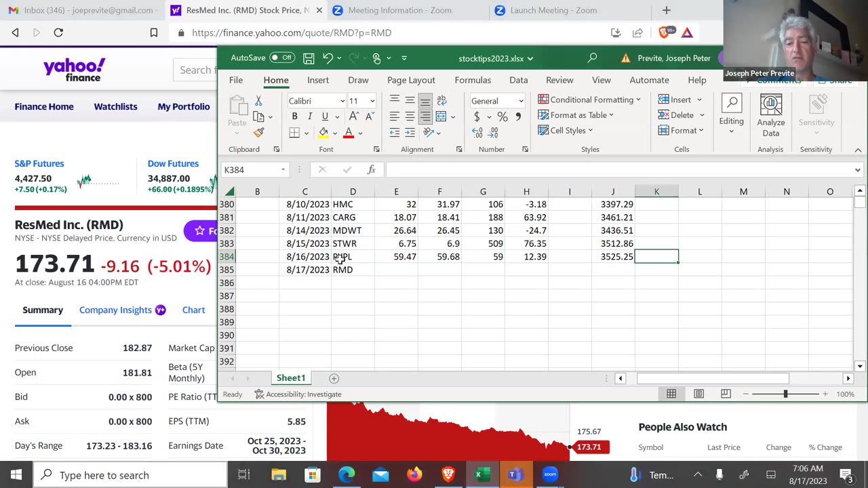The image size is (868, 488).
Task: Switch to the Page Layout tab
Action: point(411,80)
